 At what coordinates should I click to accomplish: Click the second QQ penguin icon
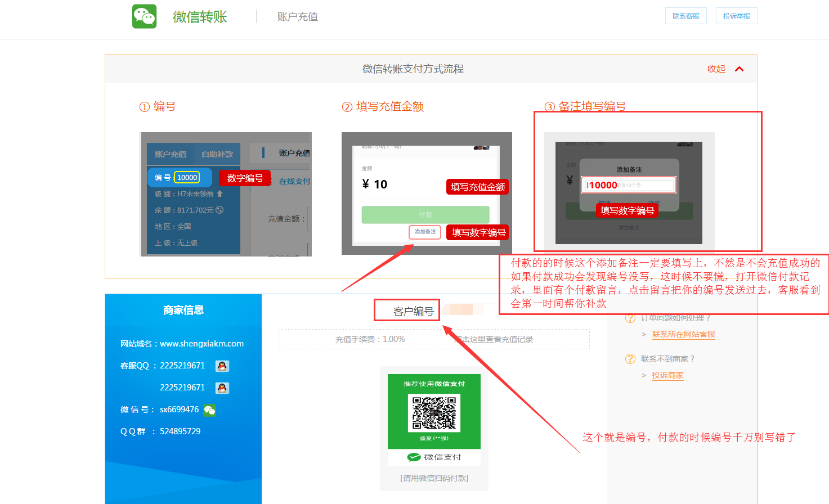click(x=222, y=388)
